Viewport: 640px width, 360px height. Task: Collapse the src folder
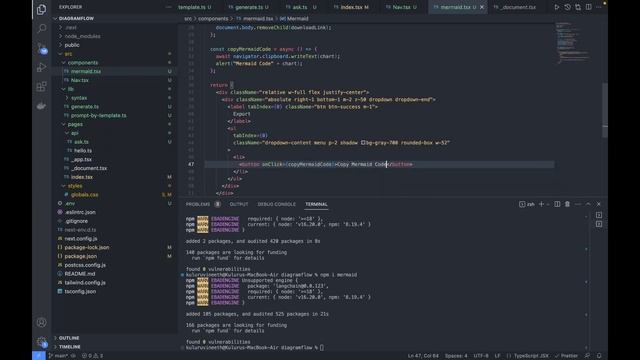(x=68, y=54)
